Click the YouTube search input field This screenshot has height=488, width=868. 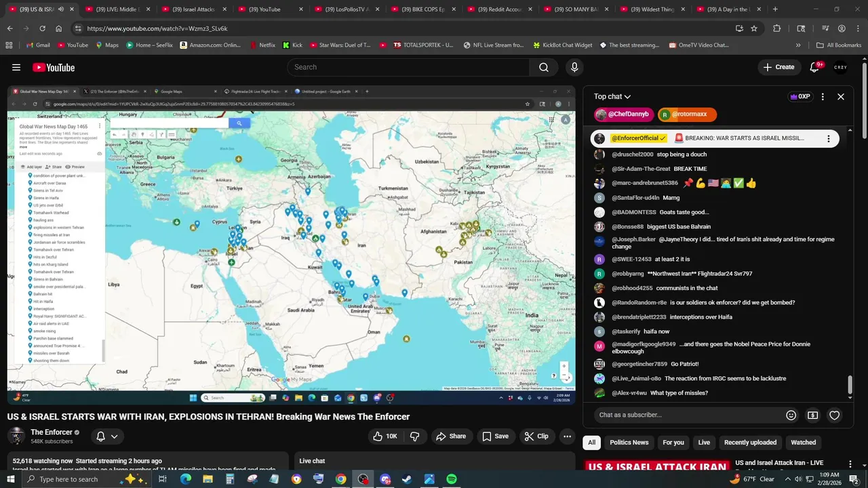tap(409, 67)
